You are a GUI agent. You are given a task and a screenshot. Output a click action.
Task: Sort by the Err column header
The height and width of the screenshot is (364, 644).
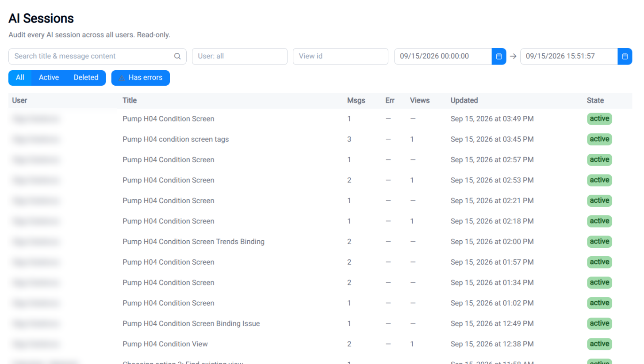point(390,100)
